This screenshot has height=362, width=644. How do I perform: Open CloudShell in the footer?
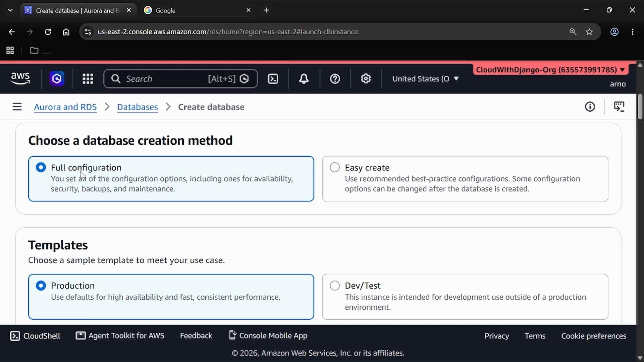coord(35,336)
